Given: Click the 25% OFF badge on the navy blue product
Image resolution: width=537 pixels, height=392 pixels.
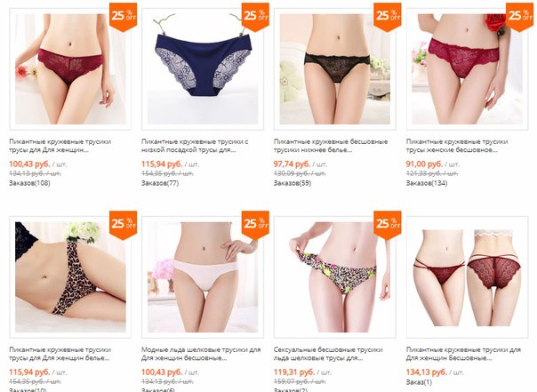Looking at the screenshot, I should (x=255, y=16).
